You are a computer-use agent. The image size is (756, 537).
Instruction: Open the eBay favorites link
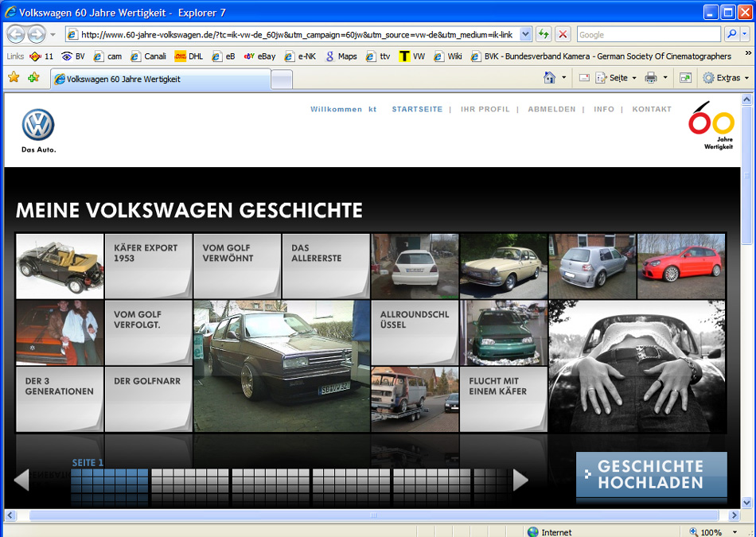[x=259, y=56]
